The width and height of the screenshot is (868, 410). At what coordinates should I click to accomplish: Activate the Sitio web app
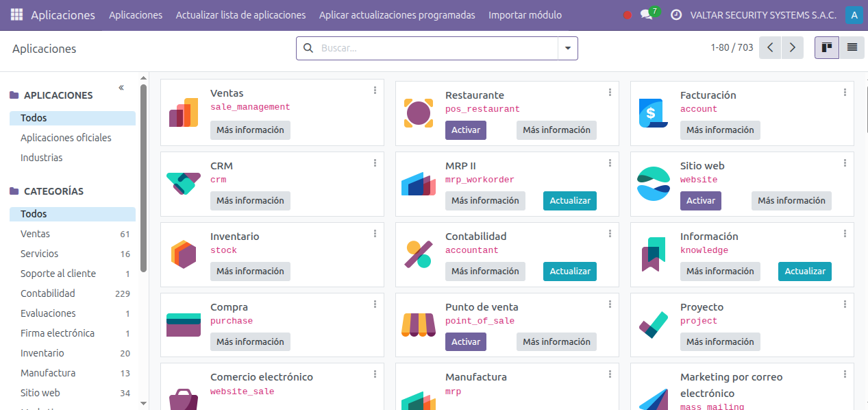[701, 201]
